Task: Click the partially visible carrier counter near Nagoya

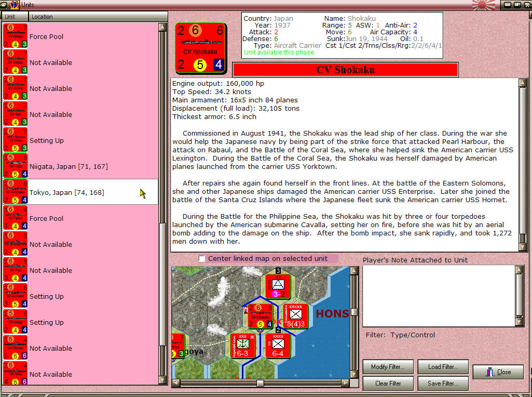Action: [x=179, y=346]
